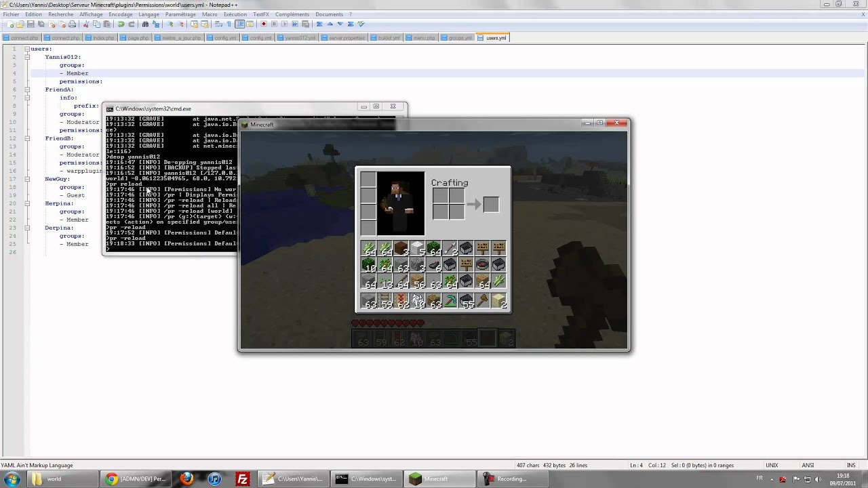Undo the last edit via toolbar
This screenshot has width=868, height=488.
(121, 24)
